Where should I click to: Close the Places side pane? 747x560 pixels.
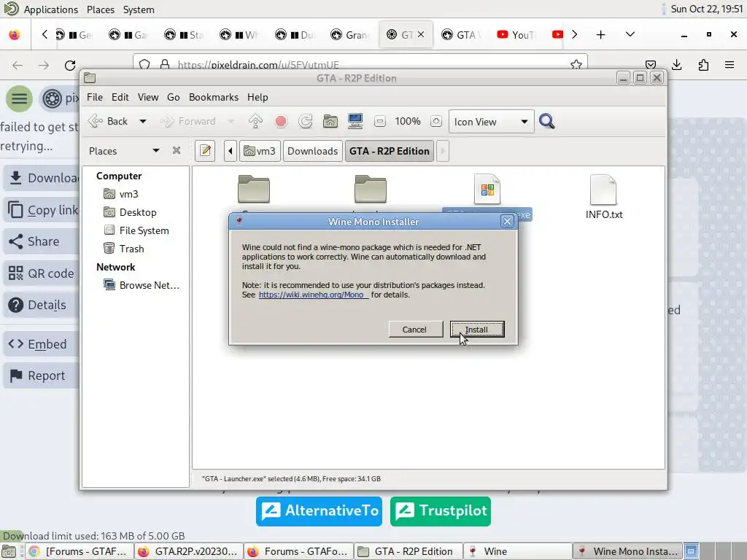pos(177,150)
